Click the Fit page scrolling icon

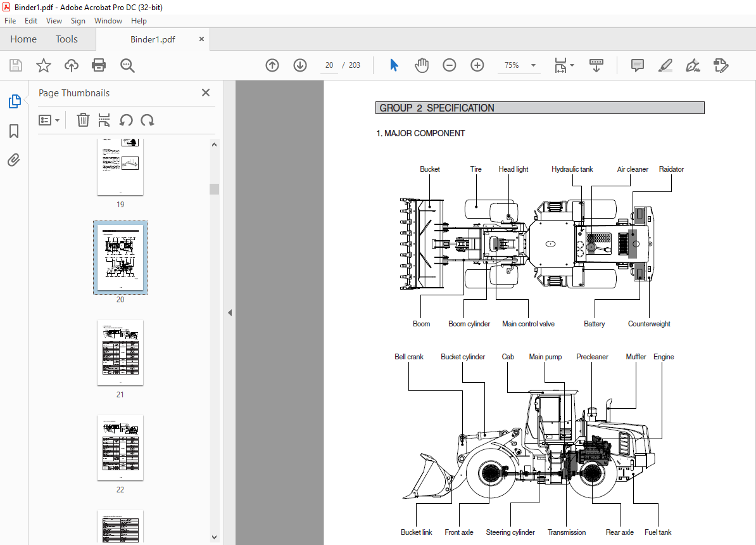pyautogui.click(x=560, y=65)
